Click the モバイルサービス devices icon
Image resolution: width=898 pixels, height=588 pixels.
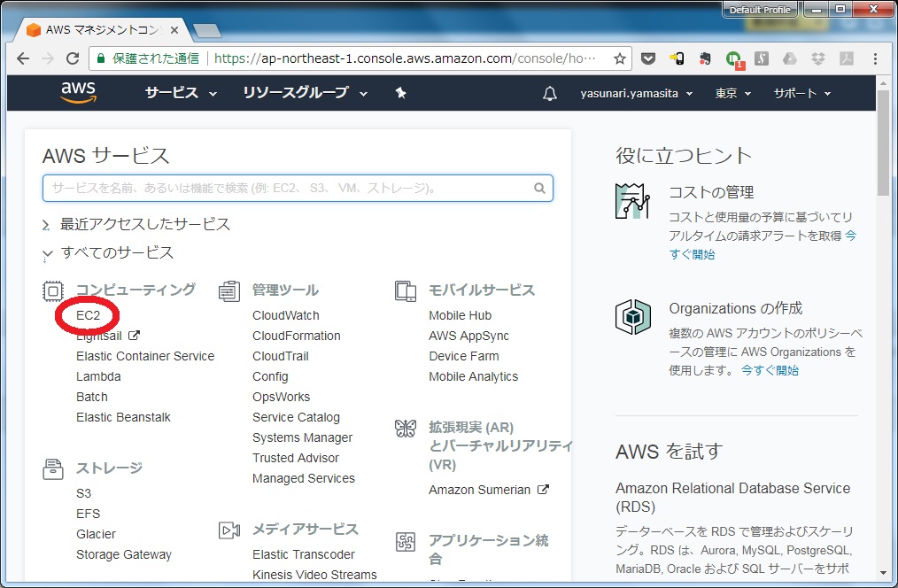pyautogui.click(x=406, y=290)
